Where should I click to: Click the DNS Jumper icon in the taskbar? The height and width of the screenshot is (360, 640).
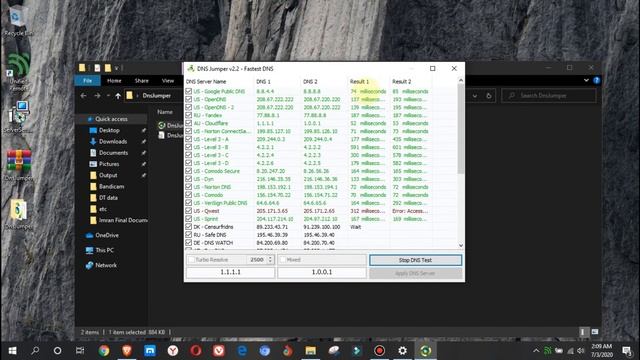(425, 350)
